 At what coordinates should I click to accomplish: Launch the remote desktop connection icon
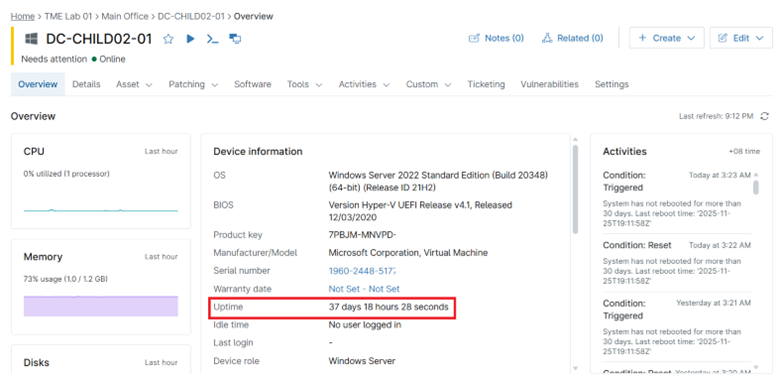click(x=235, y=39)
